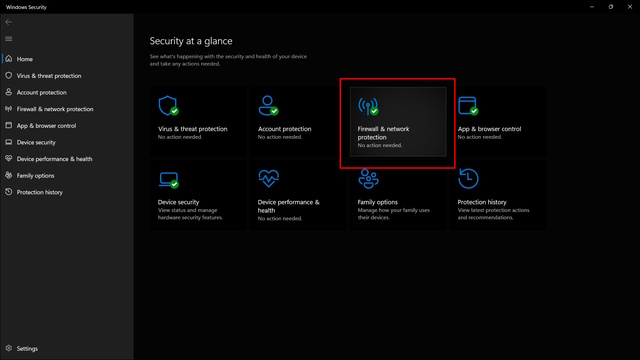This screenshot has width=640, height=360.
Task: Click the shield icon for Virus & threat protection in sidebar
Action: (9, 76)
